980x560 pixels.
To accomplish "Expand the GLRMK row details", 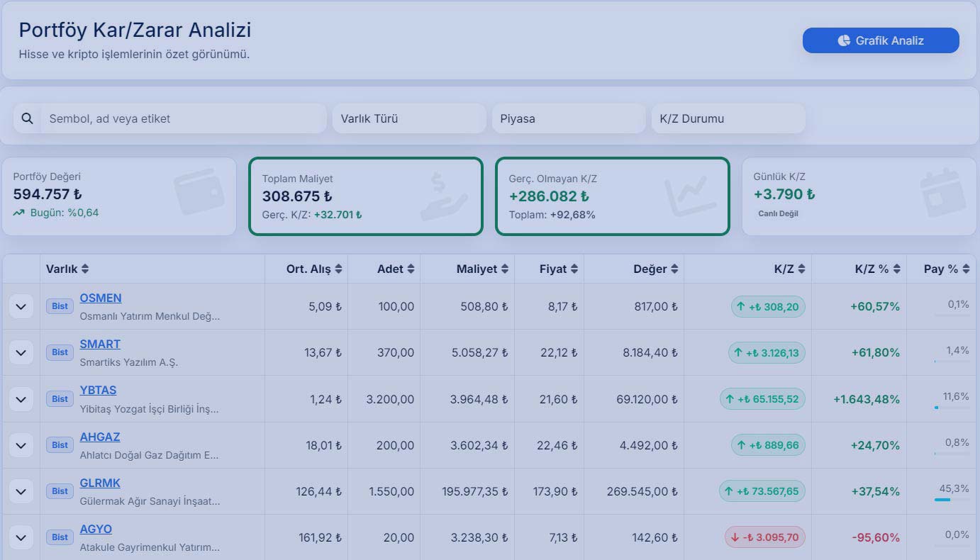I will tap(21, 491).
